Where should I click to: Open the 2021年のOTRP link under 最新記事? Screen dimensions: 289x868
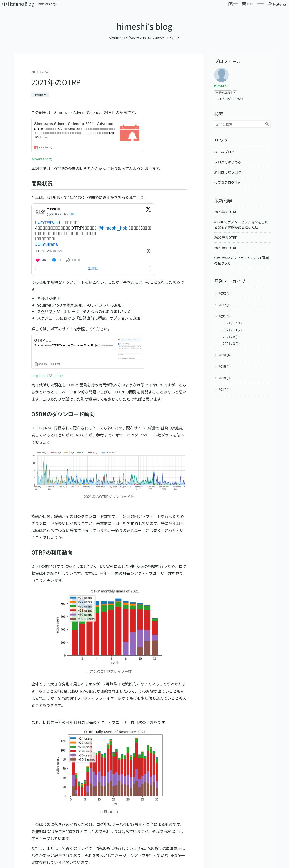[x=226, y=248]
